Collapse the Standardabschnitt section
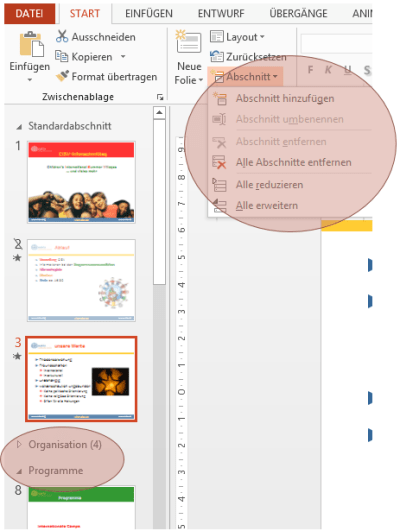Screen dimensions: 400x531 click(19, 127)
